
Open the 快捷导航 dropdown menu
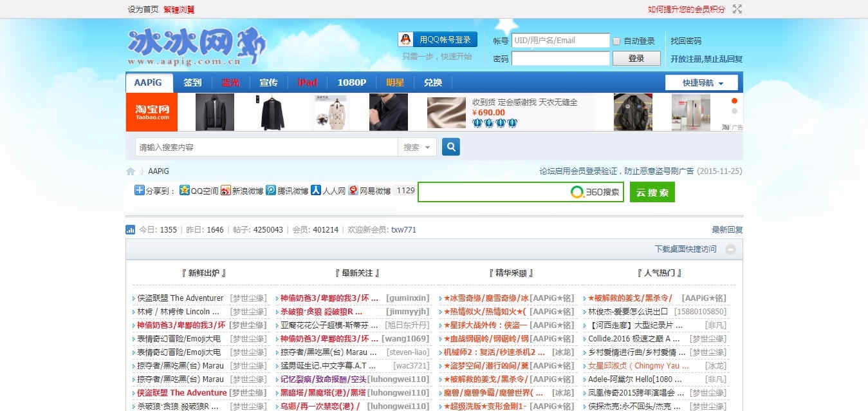click(x=702, y=83)
